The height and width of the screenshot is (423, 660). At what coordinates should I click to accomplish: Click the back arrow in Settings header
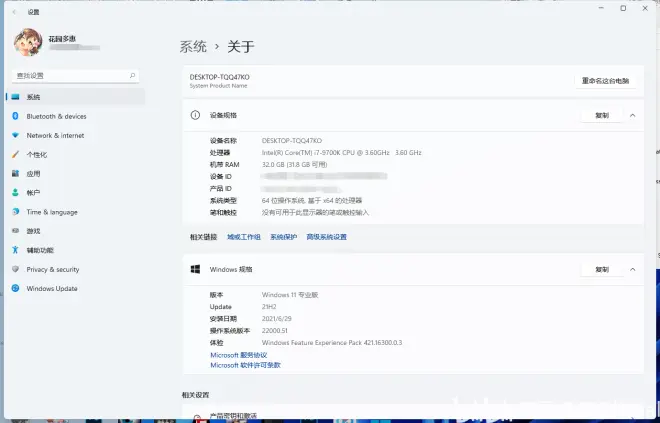coord(15,12)
